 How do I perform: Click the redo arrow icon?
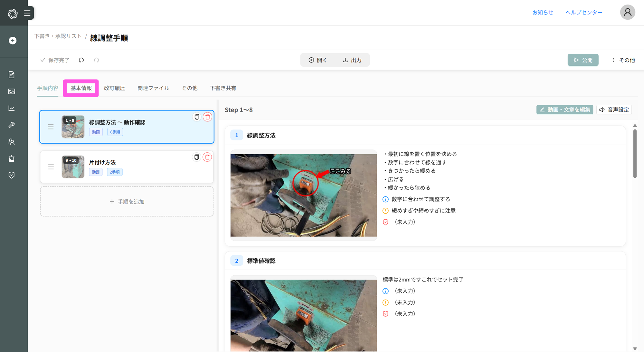[x=97, y=60]
